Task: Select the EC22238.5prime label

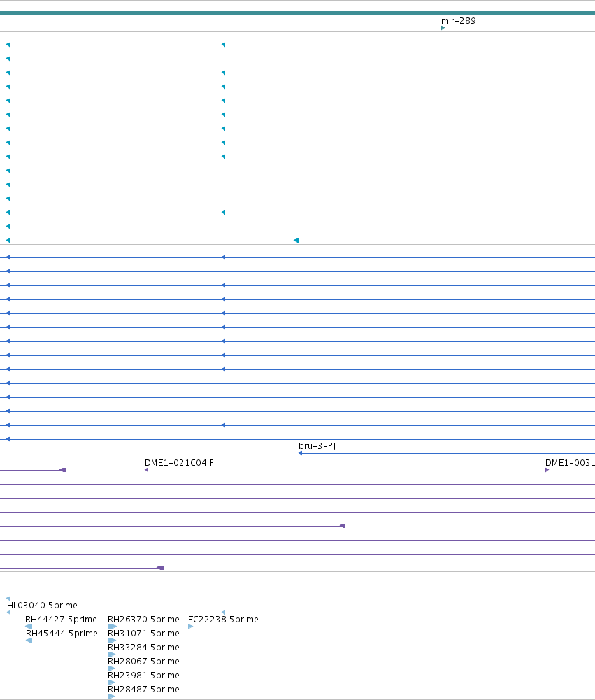Action: [223, 619]
